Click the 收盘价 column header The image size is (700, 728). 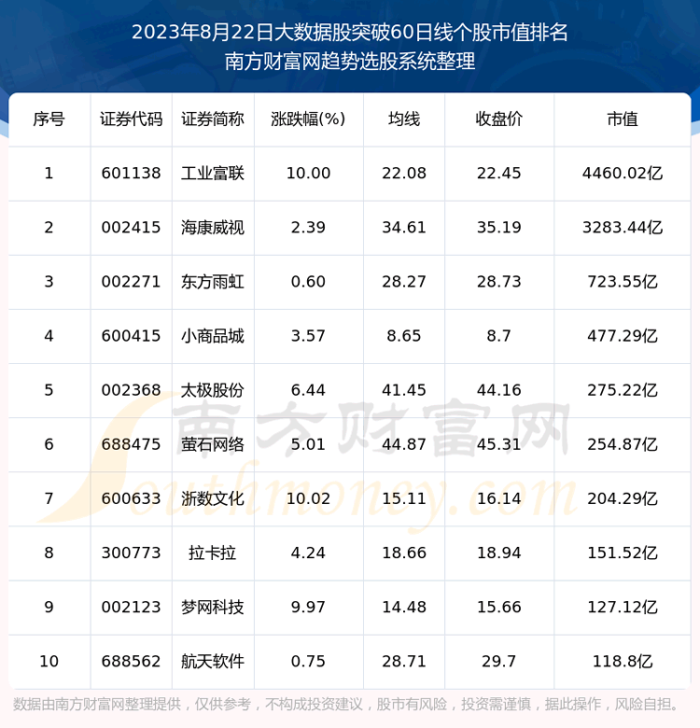[499, 119]
